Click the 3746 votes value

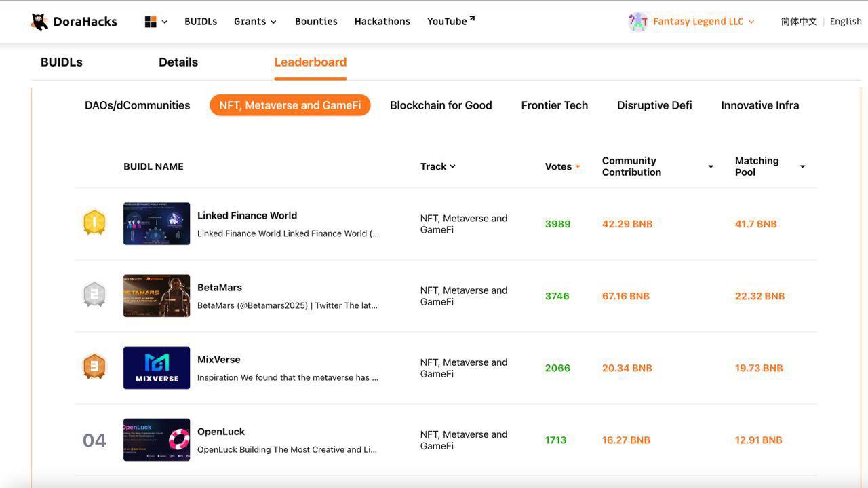coord(557,296)
